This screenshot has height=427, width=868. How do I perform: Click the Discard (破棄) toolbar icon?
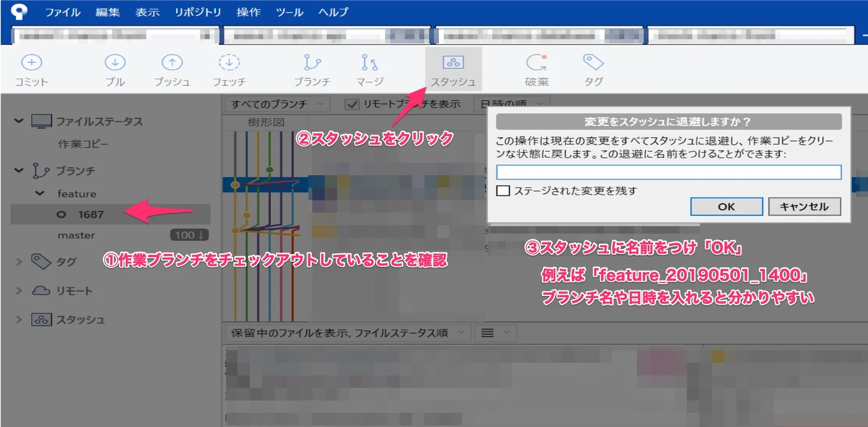coord(536,62)
